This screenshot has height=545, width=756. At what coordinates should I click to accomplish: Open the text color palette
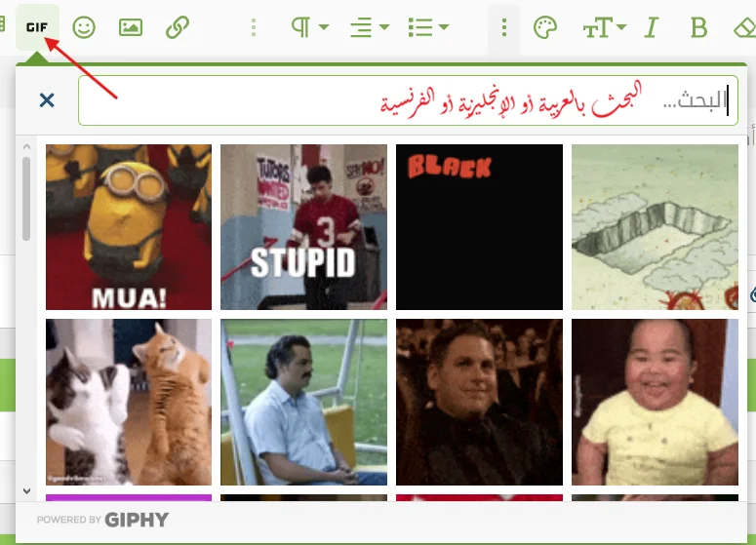click(545, 27)
